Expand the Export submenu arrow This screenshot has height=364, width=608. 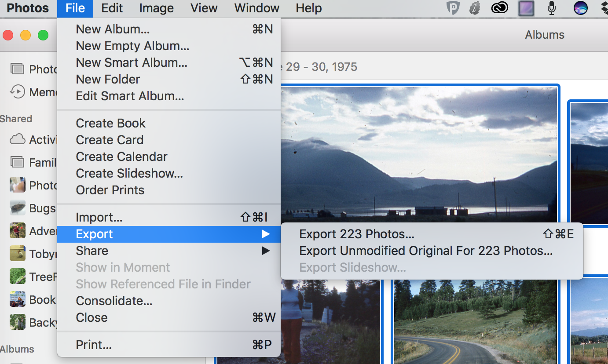[x=266, y=234]
